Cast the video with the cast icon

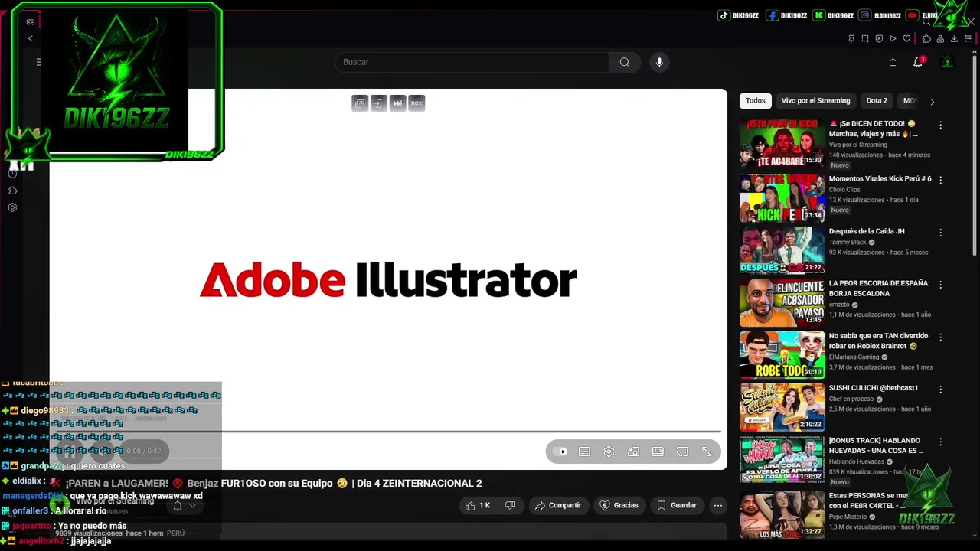682,452
